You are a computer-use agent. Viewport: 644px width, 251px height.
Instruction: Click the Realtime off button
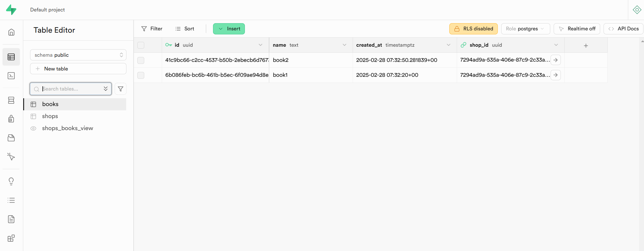pyautogui.click(x=577, y=29)
